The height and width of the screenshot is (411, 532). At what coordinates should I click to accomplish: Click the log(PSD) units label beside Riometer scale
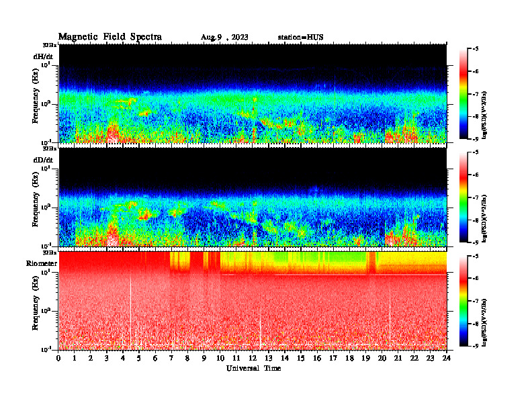484,322
